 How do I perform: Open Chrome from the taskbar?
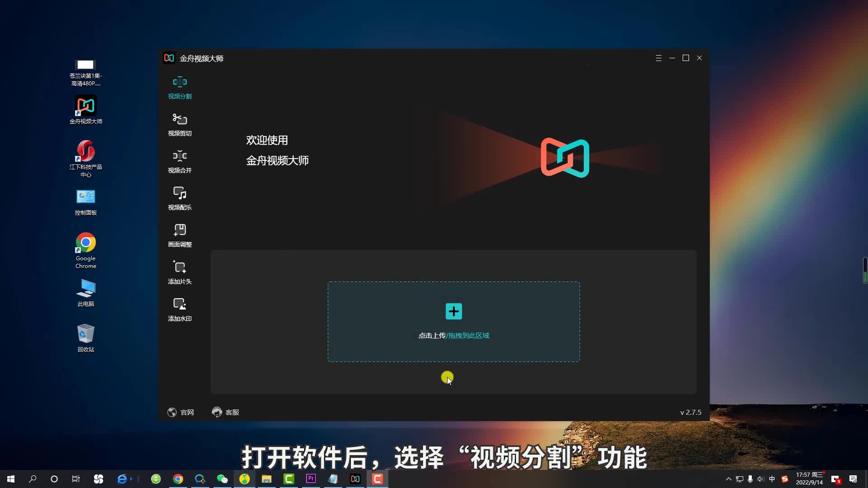(178, 479)
